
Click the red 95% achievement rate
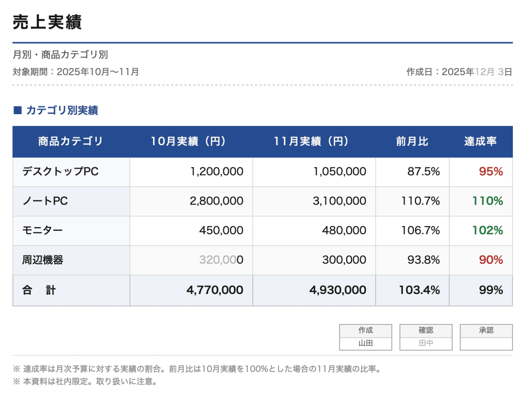pos(491,171)
